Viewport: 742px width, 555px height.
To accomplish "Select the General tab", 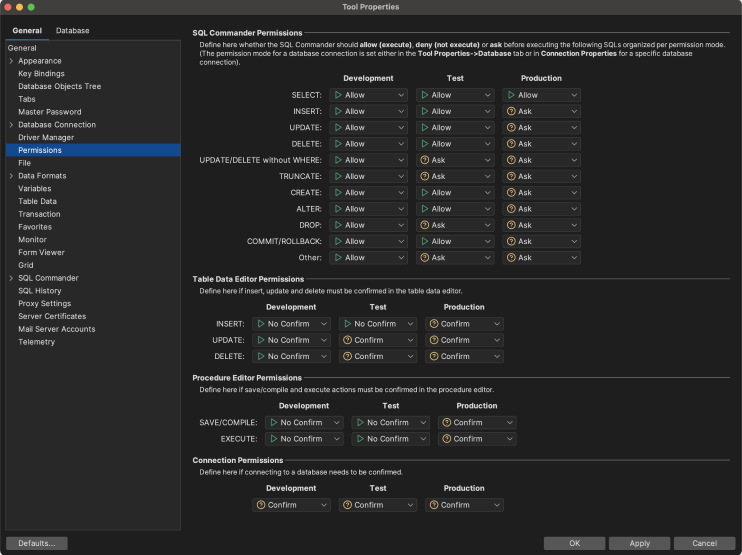I will [27, 31].
